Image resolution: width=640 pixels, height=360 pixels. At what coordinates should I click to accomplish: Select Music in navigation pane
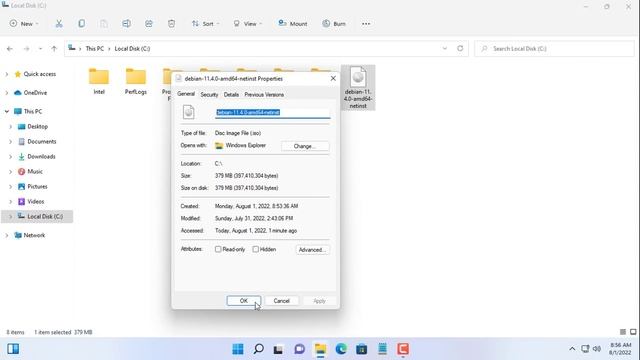pos(35,172)
